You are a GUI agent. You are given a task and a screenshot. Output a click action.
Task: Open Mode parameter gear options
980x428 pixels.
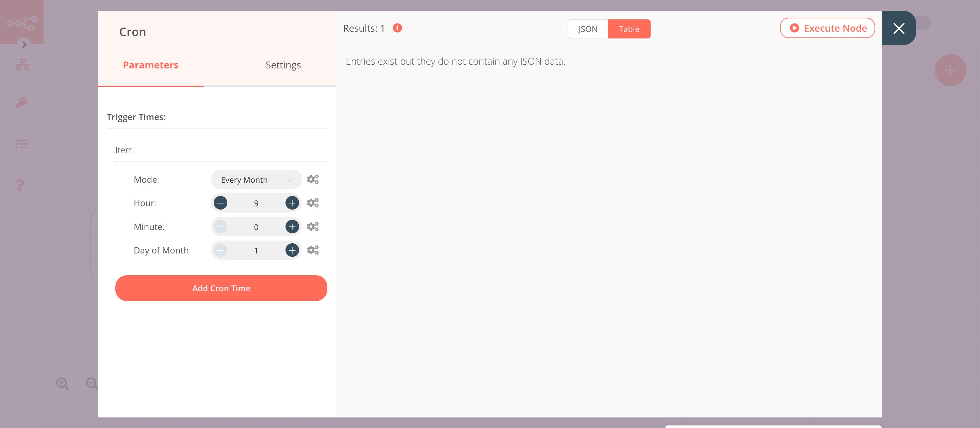tap(313, 179)
